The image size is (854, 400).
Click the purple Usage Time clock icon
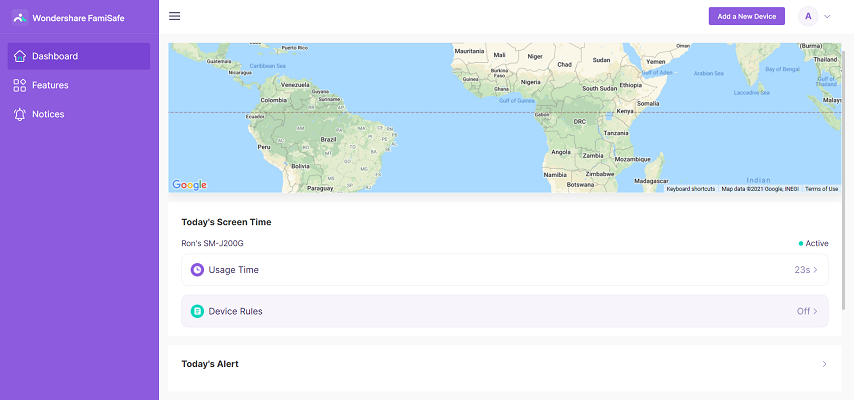197,270
